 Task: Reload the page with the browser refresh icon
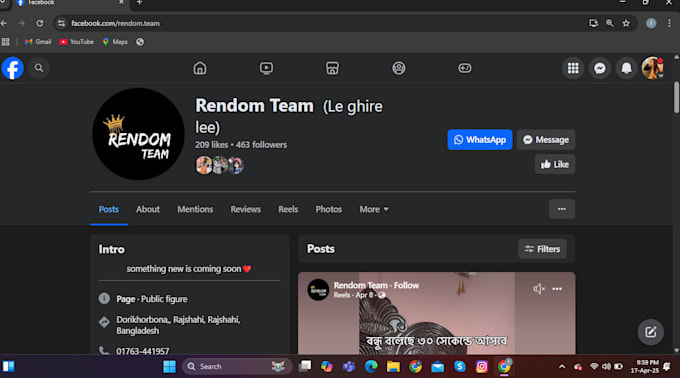click(x=39, y=23)
